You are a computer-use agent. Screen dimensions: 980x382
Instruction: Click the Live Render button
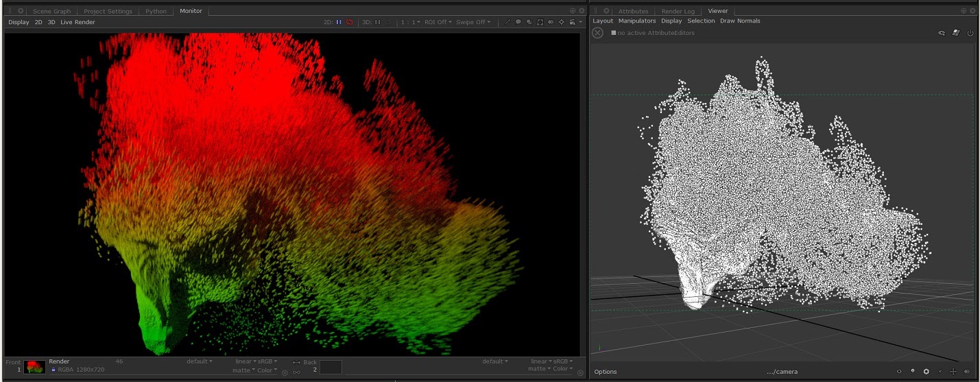click(x=77, y=22)
